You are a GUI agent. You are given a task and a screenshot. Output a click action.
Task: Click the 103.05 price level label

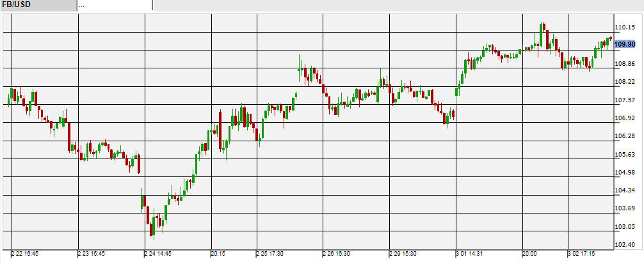[624, 227]
